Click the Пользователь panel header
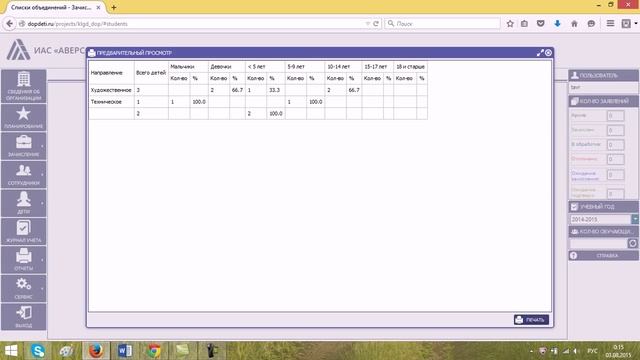The image size is (640, 360). point(603,75)
